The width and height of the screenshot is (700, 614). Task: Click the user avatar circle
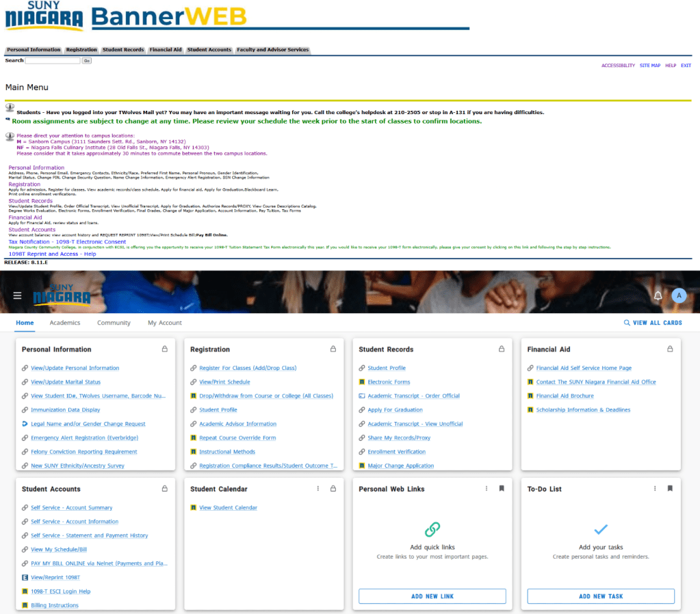(x=679, y=295)
